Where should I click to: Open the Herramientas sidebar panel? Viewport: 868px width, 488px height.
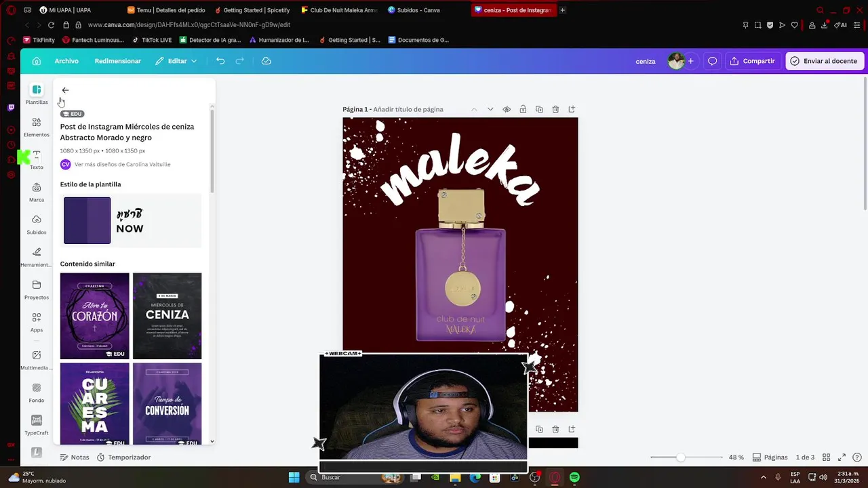pyautogui.click(x=37, y=258)
